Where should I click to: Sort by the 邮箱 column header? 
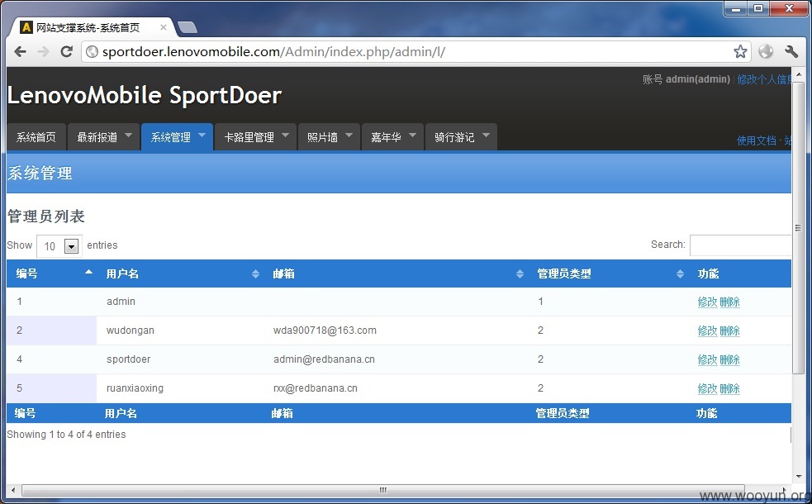pos(396,273)
